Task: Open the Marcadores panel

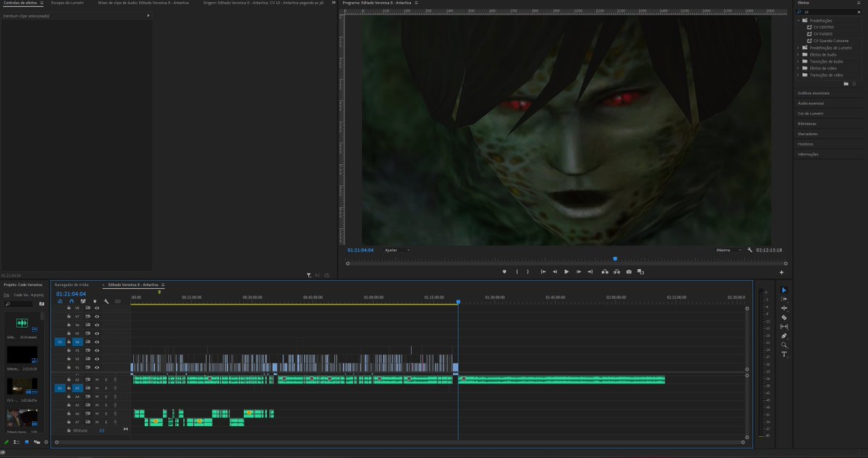Action: 808,134
